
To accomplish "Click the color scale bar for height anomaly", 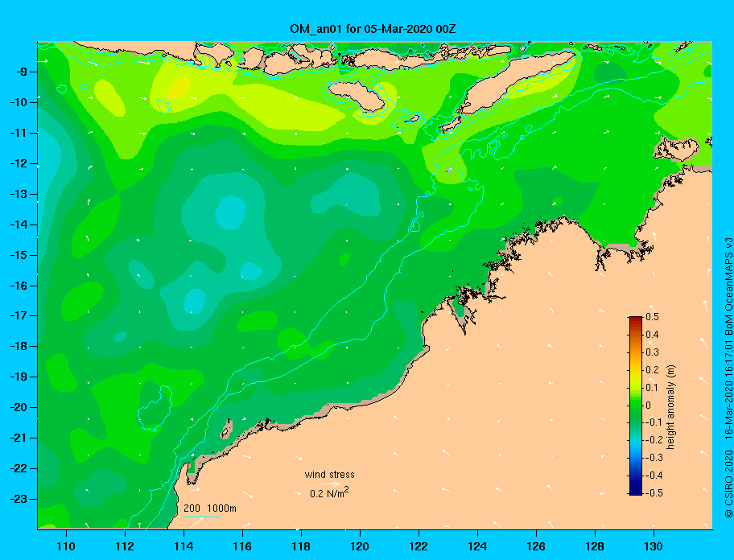I will click(636, 406).
